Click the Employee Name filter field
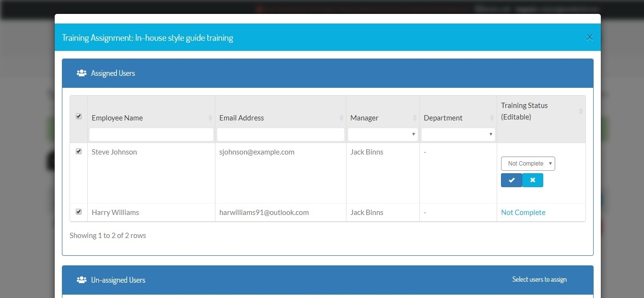This screenshot has height=298, width=644. point(151,134)
